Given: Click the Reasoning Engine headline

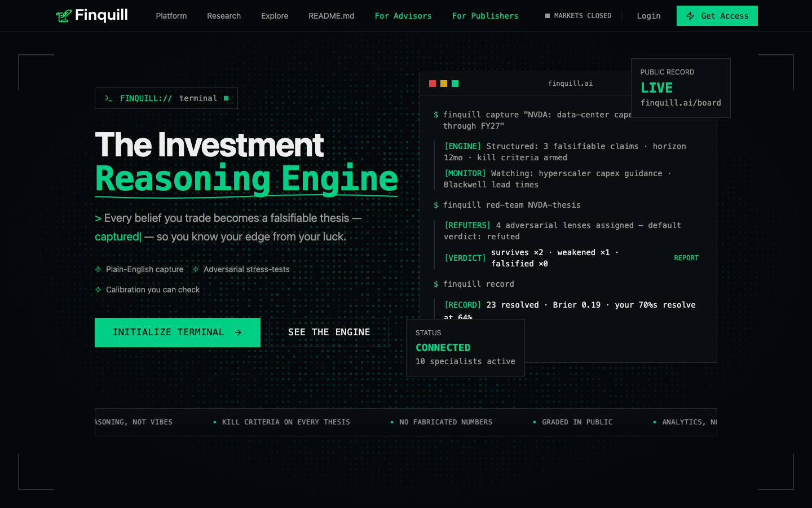Looking at the screenshot, I should (246, 178).
